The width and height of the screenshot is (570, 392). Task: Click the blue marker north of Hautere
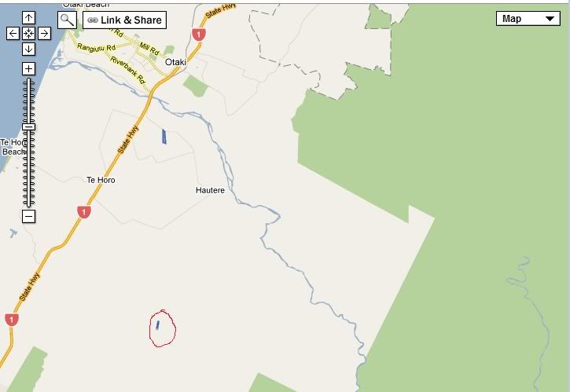coord(164,137)
